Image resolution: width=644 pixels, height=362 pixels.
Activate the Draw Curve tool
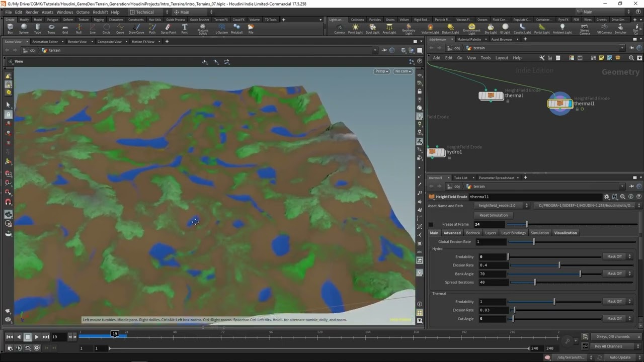pyautogui.click(x=136, y=29)
